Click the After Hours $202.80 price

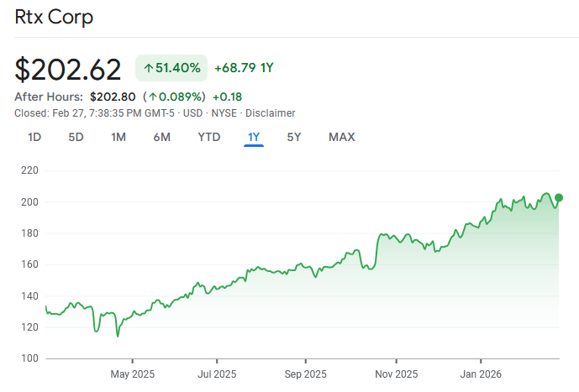[113, 97]
